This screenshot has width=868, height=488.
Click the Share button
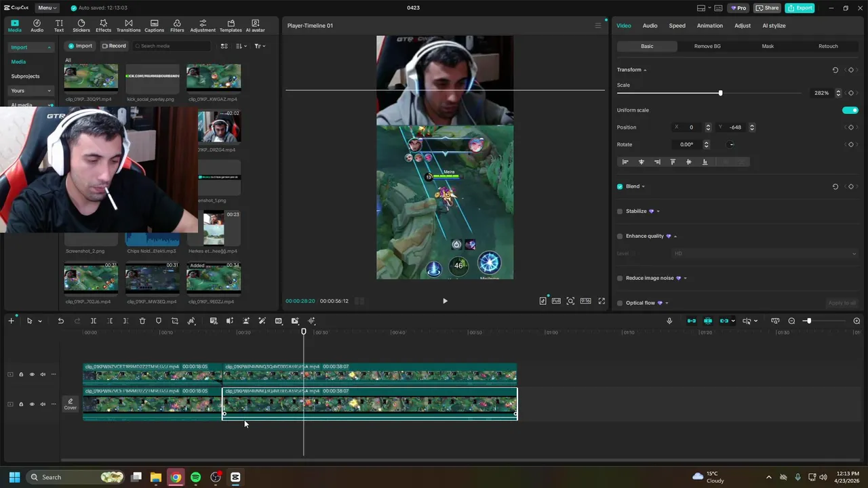(768, 8)
